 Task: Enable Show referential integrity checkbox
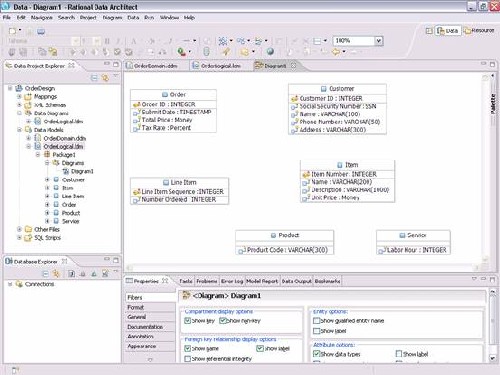187,359
